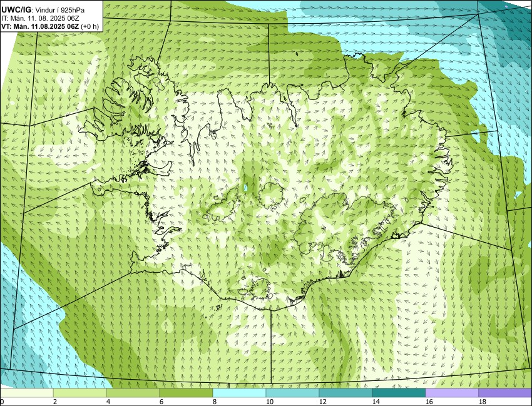
Task: Click the legend tick label '10'
Action: (x=270, y=402)
